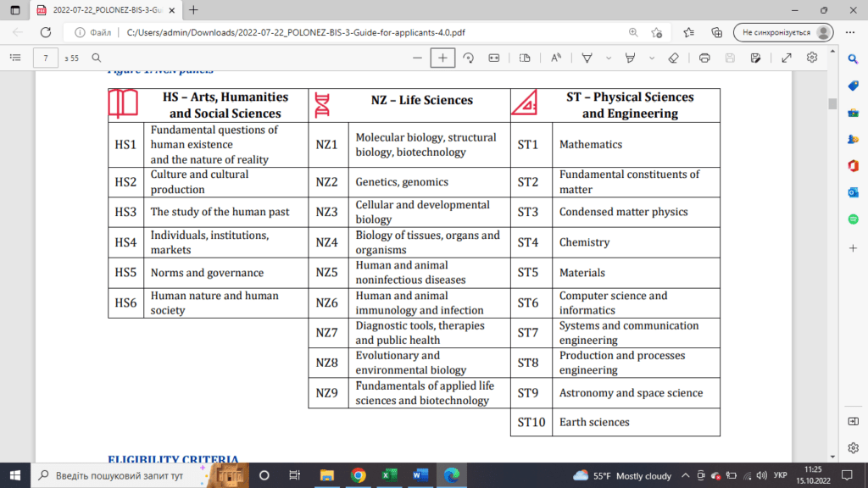Screen dimensions: 868x488
Task: Click the 'Не синхронізується' profile button
Action: tap(784, 32)
